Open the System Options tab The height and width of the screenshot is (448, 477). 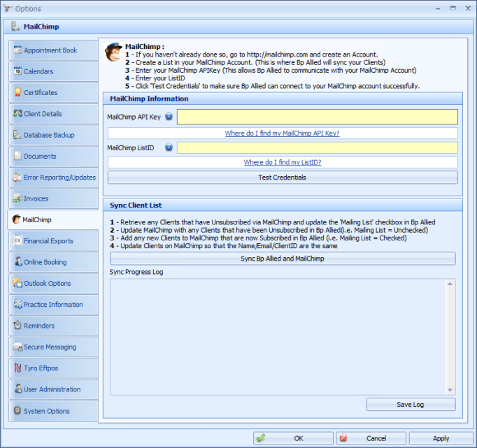click(x=53, y=411)
